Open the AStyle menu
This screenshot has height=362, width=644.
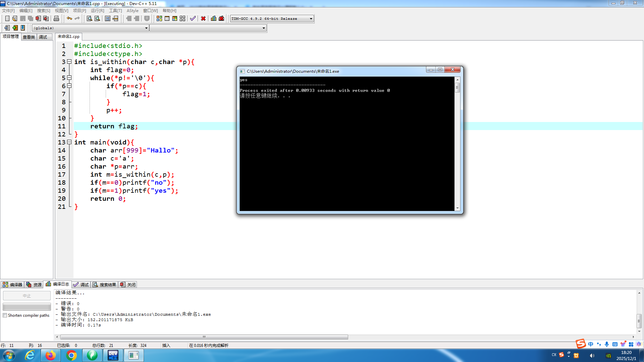point(132,11)
